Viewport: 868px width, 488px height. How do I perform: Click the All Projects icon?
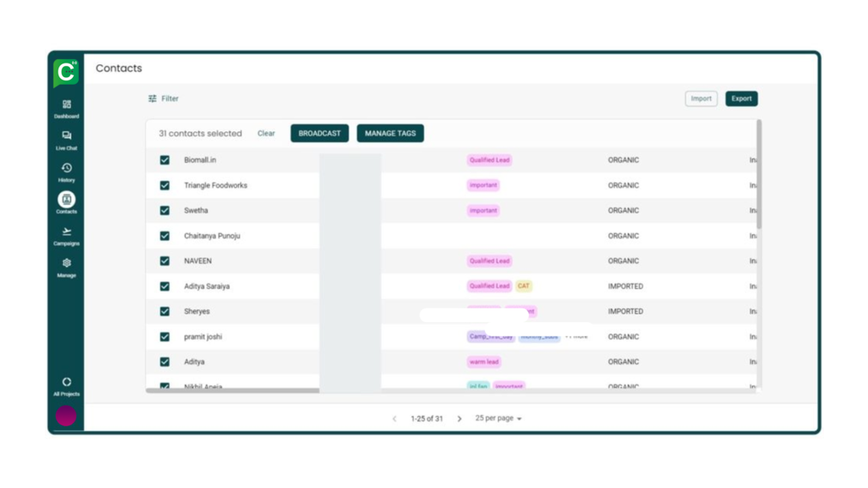pyautogui.click(x=66, y=384)
